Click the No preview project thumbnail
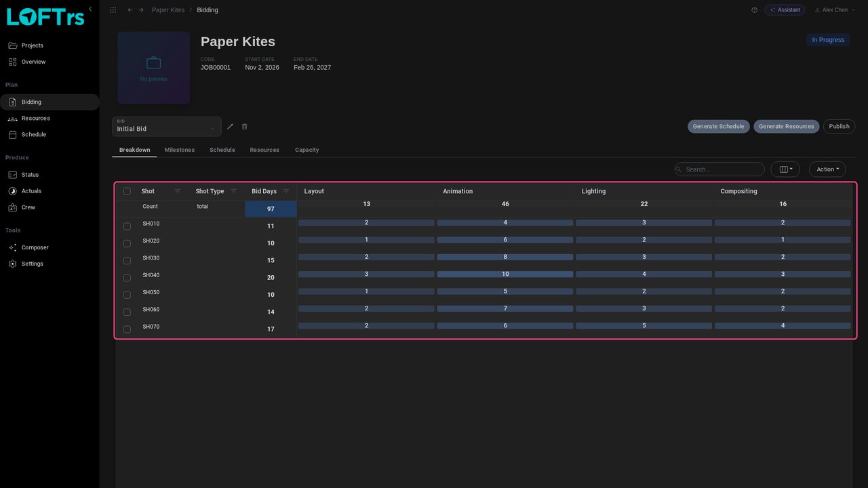This screenshot has width=868, height=488. 154,68
